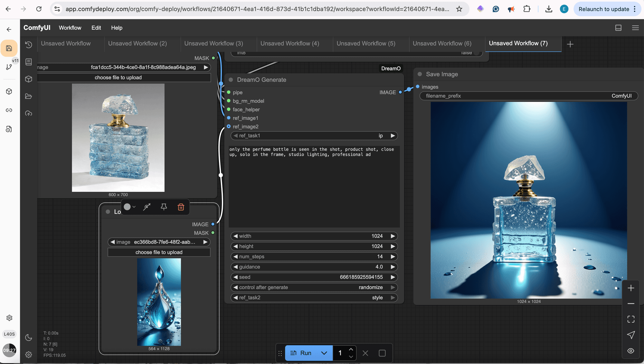
Task: Click the fit-view fullscreen icon
Action: (x=631, y=319)
